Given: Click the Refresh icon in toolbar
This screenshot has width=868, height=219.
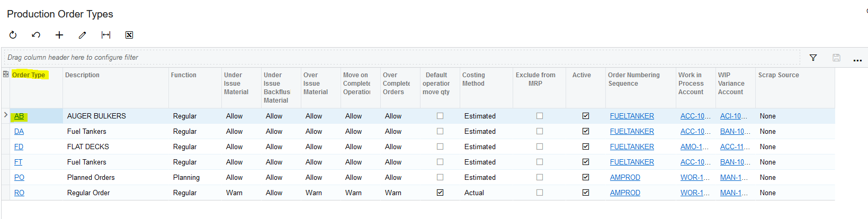Looking at the screenshot, I should point(13,35).
